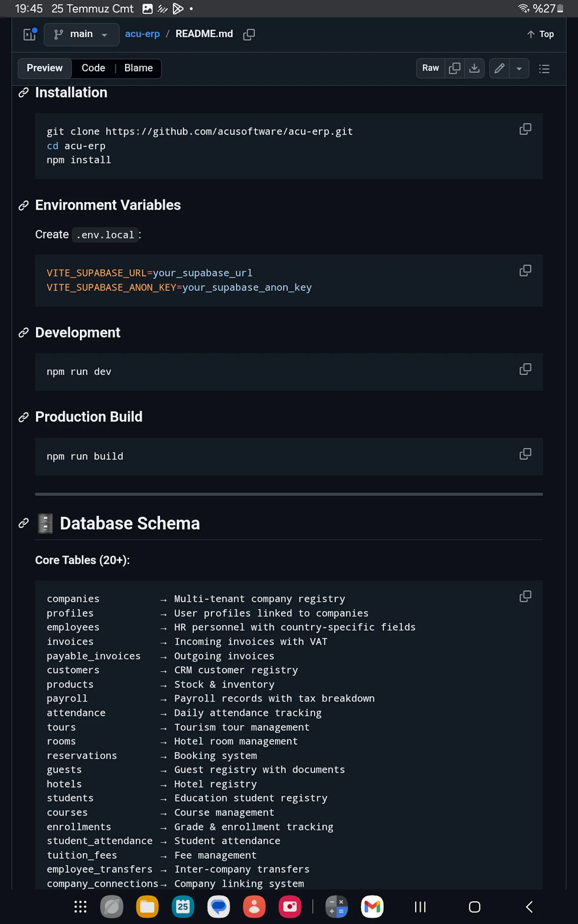Copy the npm run build code block
The image size is (578, 924).
coord(525,454)
